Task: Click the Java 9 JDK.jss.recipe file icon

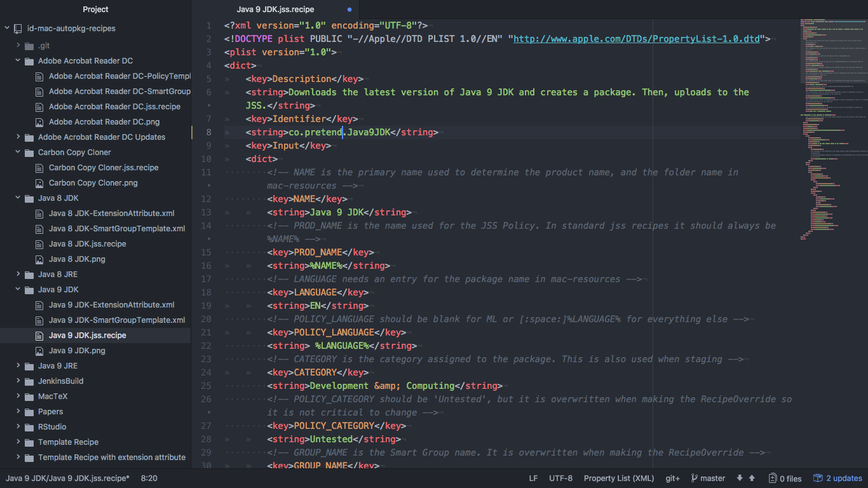Action: pyautogui.click(x=39, y=335)
